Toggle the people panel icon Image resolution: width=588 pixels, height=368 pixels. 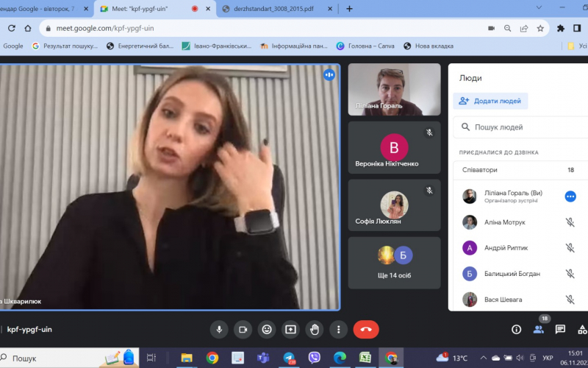[539, 330]
